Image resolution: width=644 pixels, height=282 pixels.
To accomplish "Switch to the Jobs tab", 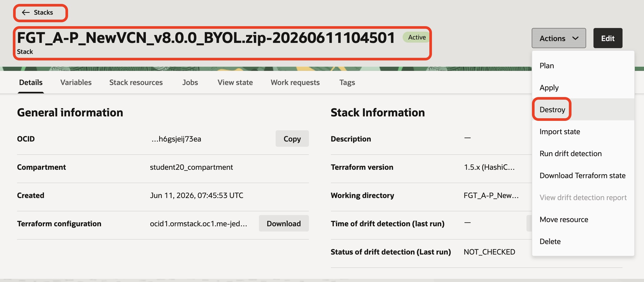I will [x=190, y=82].
